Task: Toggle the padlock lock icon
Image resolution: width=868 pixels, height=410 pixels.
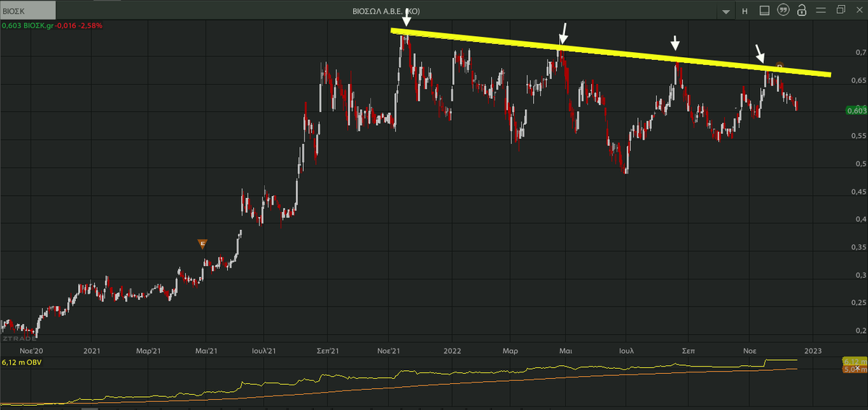Action: point(801,11)
